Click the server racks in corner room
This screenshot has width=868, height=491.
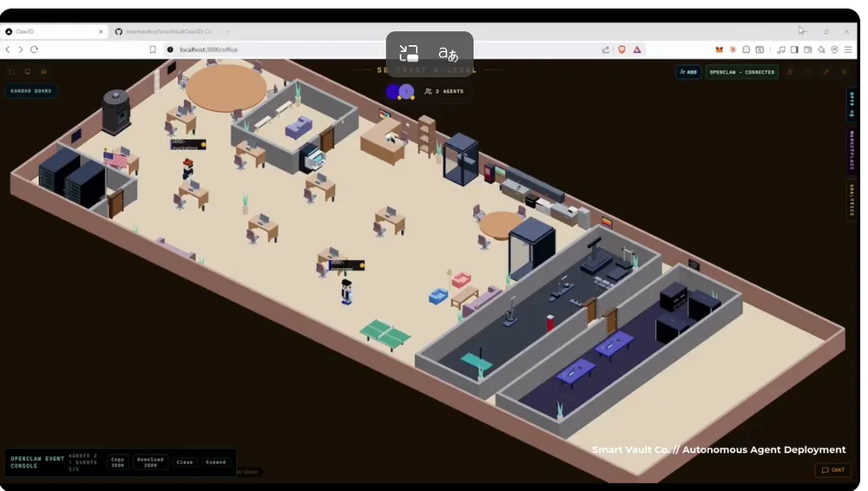(x=72, y=177)
